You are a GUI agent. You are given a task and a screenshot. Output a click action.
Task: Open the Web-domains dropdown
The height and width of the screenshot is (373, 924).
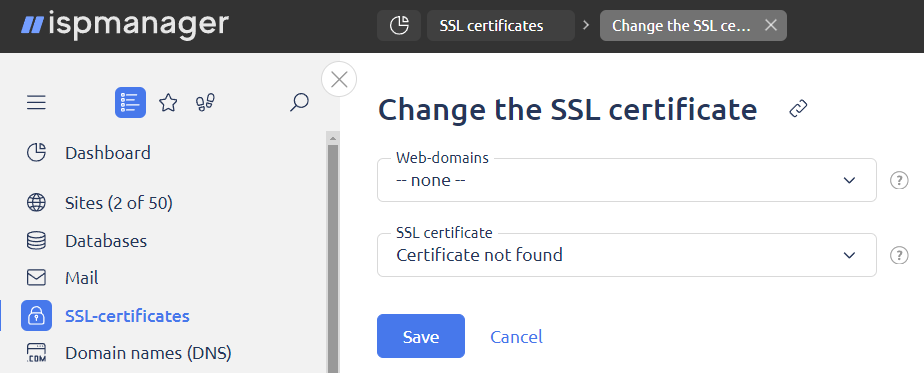click(627, 180)
